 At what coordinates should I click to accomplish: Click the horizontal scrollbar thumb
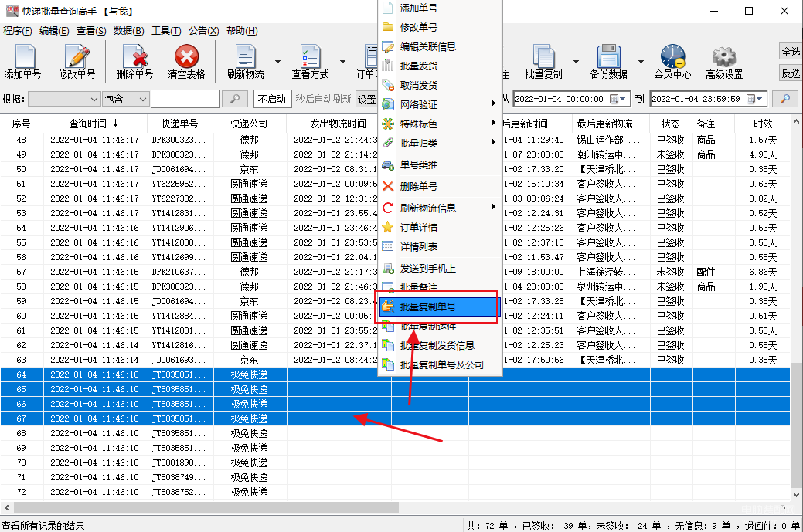click(206, 508)
